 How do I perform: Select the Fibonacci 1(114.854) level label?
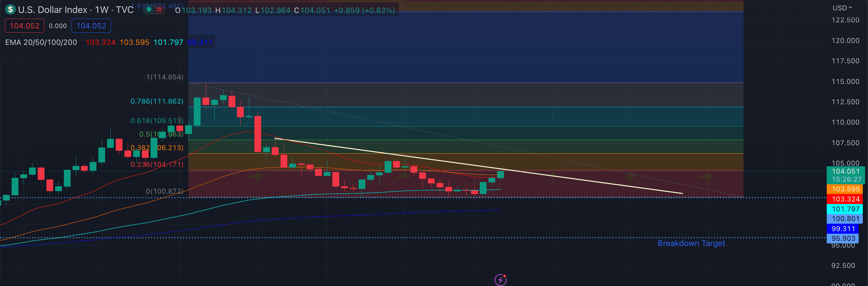(164, 77)
